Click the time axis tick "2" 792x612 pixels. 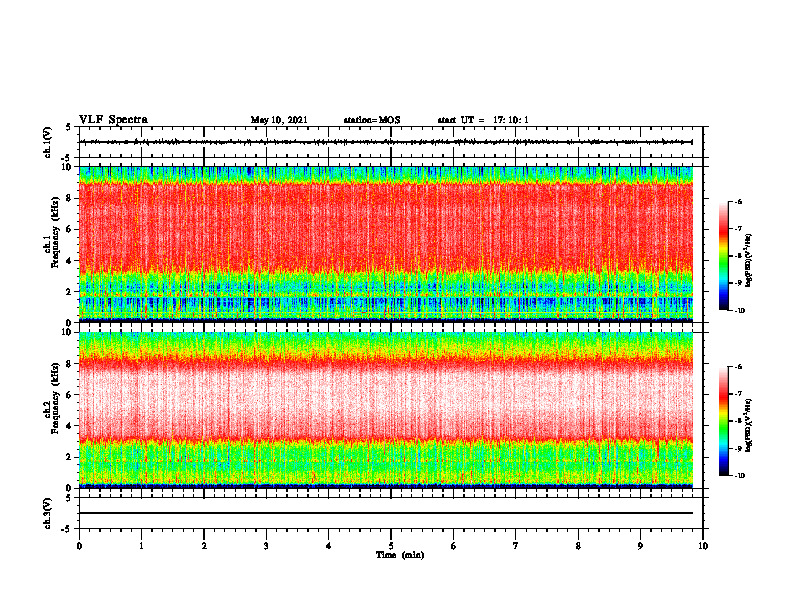click(x=204, y=546)
